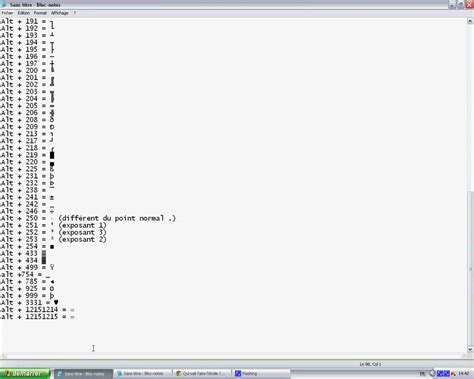Viewport: 474px width, 379px height.
Task: Click the line 'Alt + 433'
Action: click(x=23, y=253)
